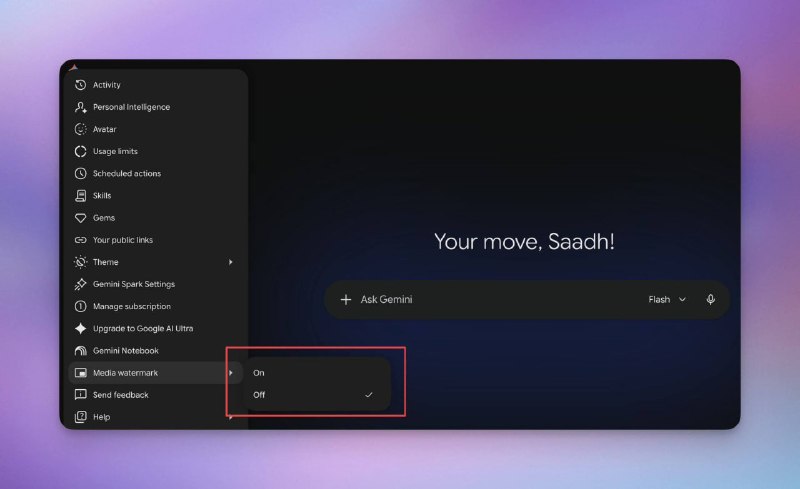Open Gemini Spark Settings

(155, 284)
